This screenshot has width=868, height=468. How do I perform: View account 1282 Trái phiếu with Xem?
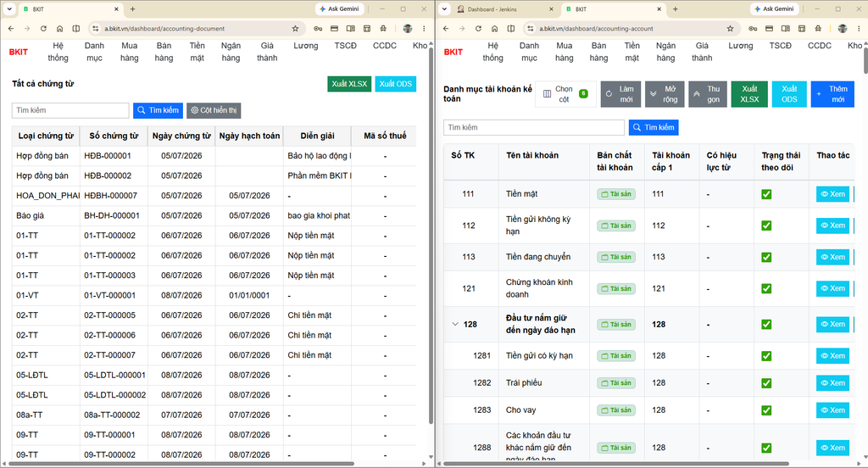[832, 382]
